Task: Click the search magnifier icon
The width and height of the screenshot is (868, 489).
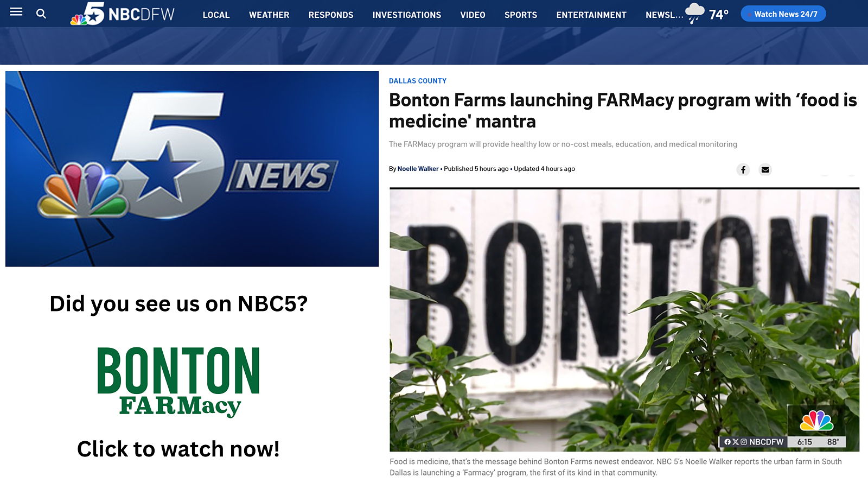Action: (x=41, y=14)
